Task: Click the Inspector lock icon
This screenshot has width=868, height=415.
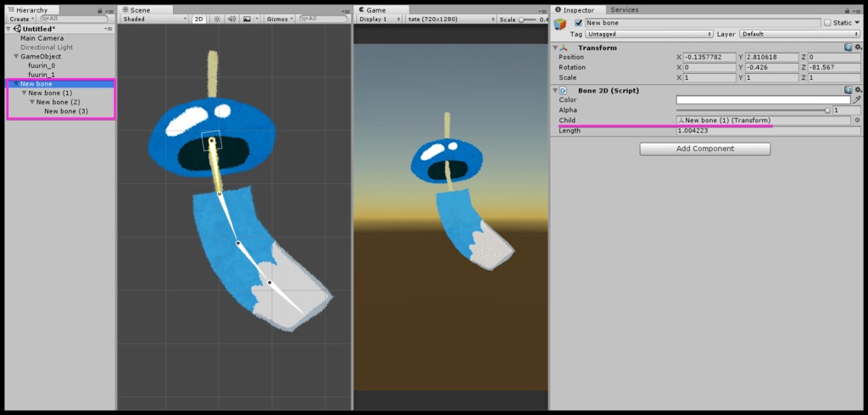Action: coord(847,10)
